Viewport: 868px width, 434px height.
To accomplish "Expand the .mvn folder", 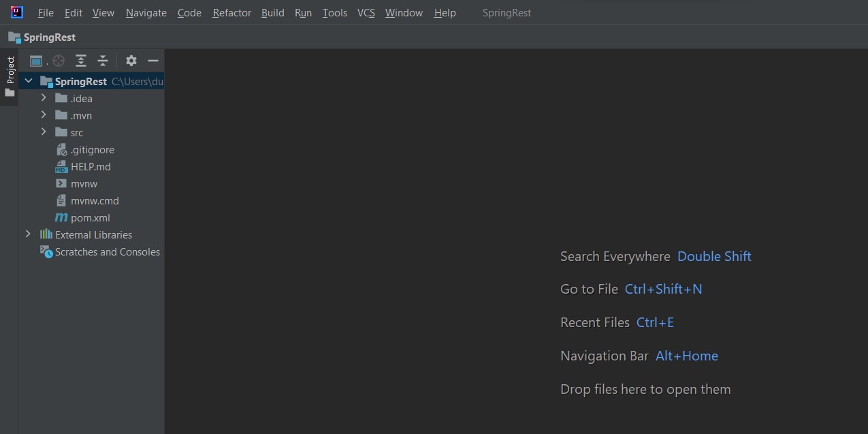I will click(44, 115).
